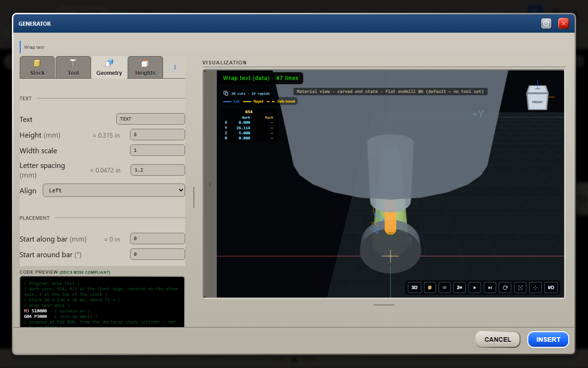This screenshot has width=588, height=368.
Task: Click the 'Safe travel' legend label
Action: 286,101
